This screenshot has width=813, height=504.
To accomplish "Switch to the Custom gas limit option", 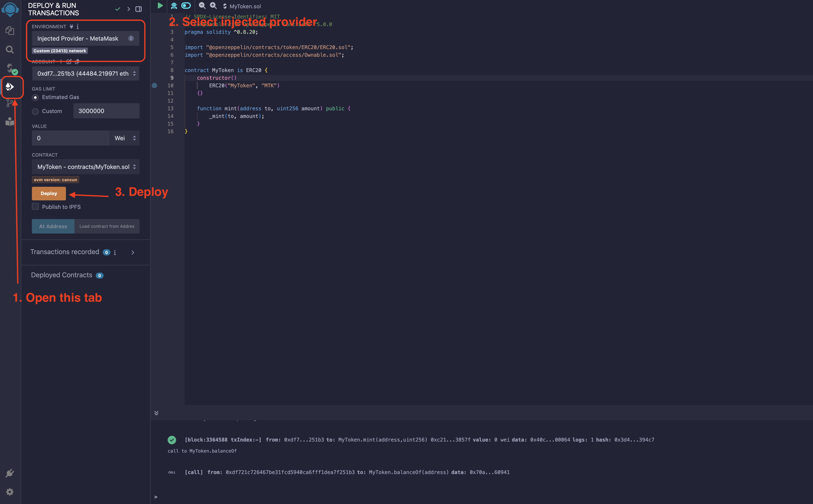I will click(x=35, y=111).
